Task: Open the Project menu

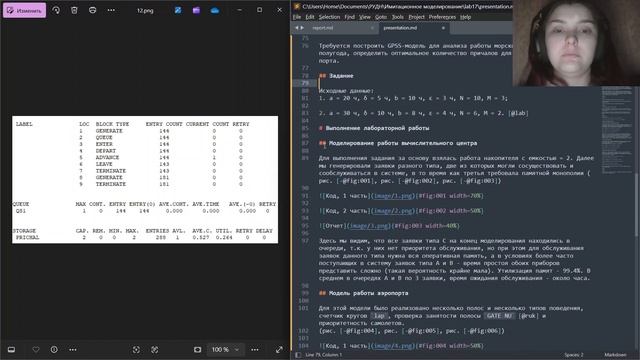Action: (416, 17)
